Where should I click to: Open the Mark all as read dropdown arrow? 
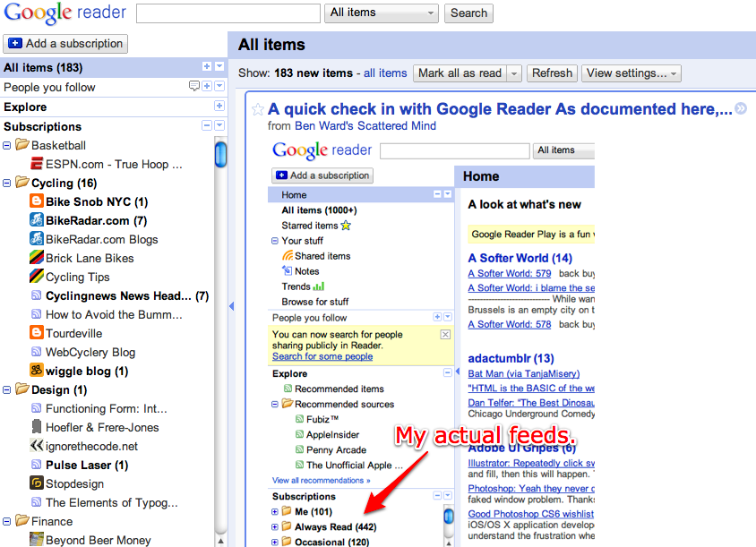tap(514, 73)
